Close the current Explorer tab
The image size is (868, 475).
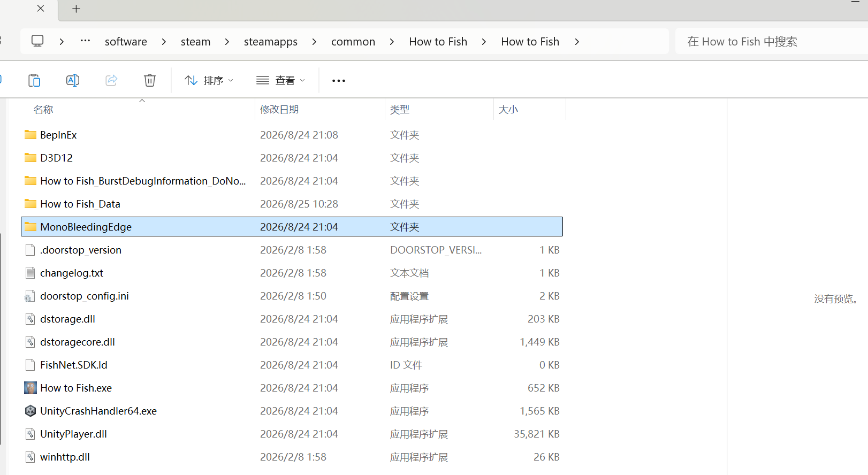(41, 9)
